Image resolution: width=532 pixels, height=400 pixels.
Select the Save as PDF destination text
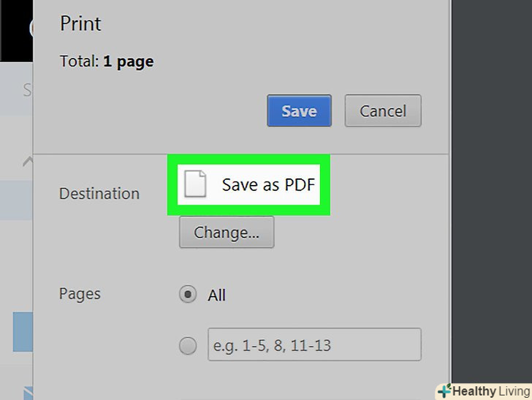(x=267, y=184)
